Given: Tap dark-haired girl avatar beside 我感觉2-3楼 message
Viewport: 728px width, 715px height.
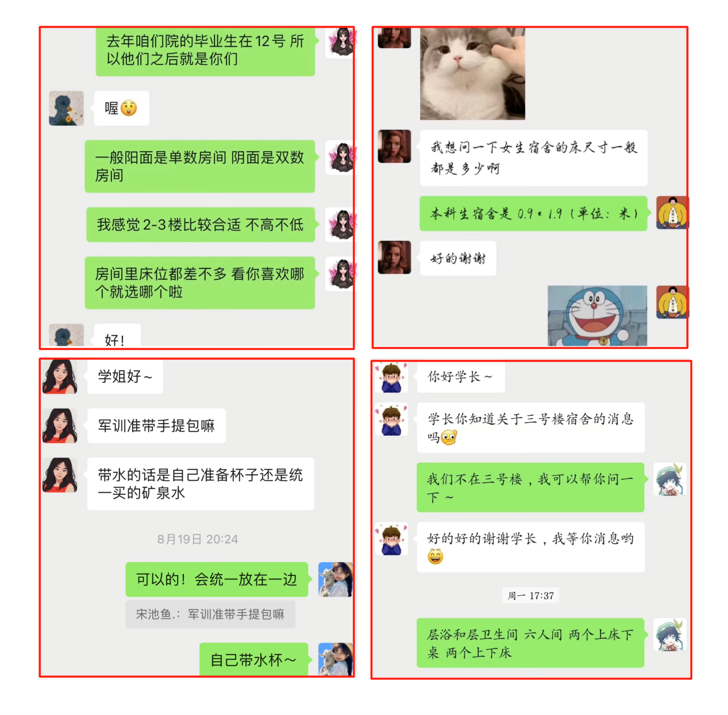Looking at the screenshot, I should 341,224.
